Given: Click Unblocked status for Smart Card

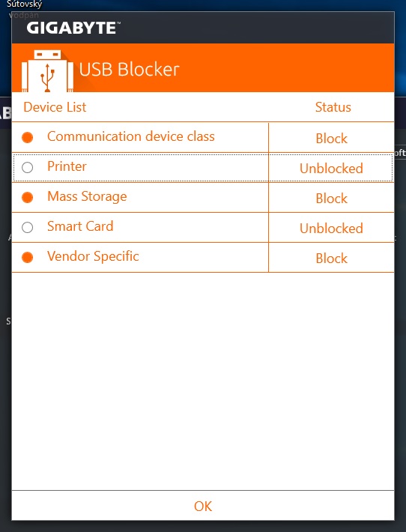Looking at the screenshot, I should [x=331, y=228].
